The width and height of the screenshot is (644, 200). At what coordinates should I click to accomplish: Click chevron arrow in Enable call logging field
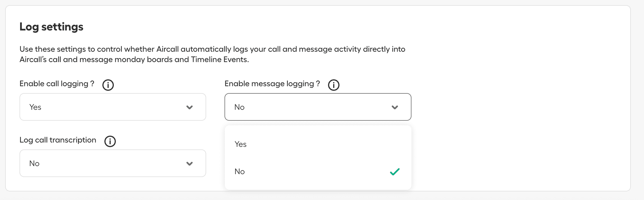[x=190, y=107]
